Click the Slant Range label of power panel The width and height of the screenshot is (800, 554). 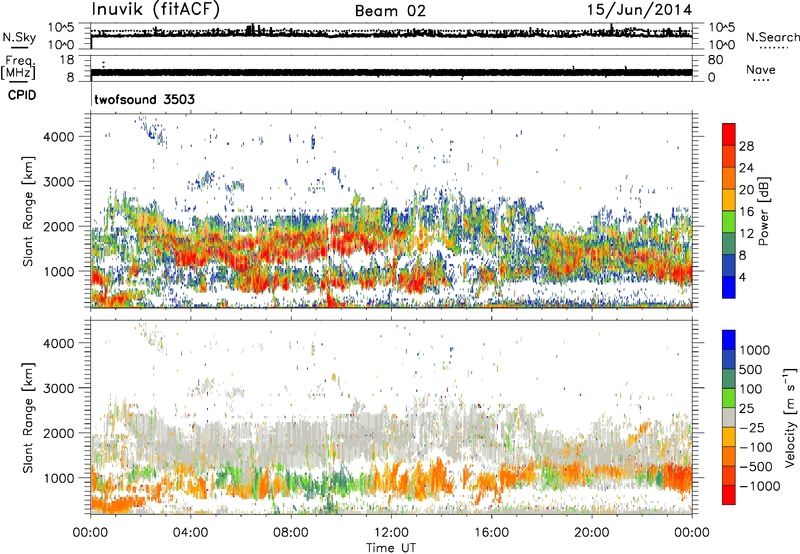click(x=28, y=211)
